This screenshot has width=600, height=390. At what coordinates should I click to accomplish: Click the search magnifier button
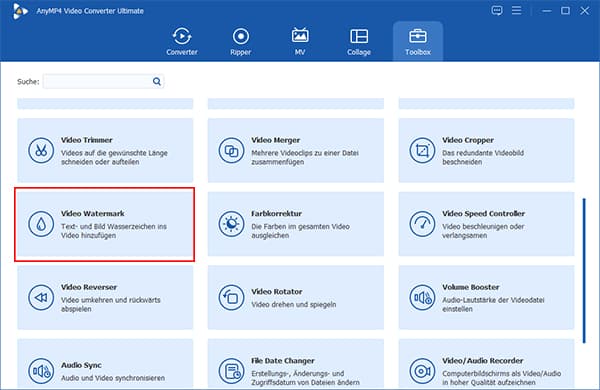157,81
